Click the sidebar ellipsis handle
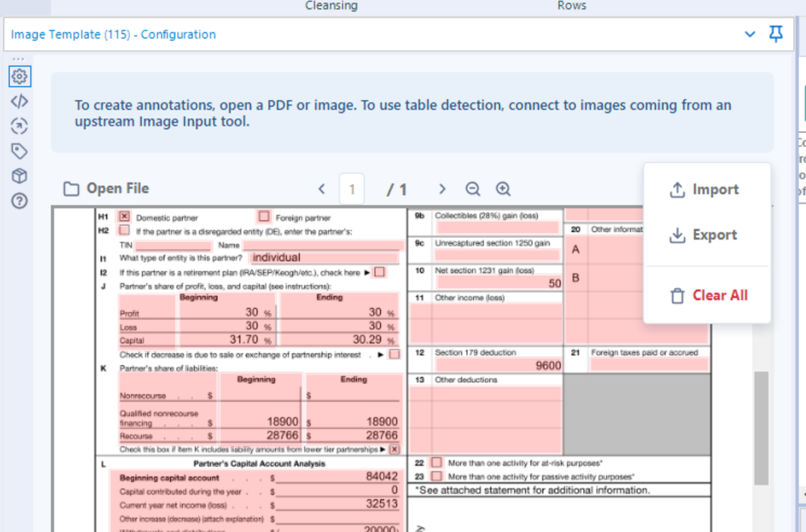 [19, 59]
